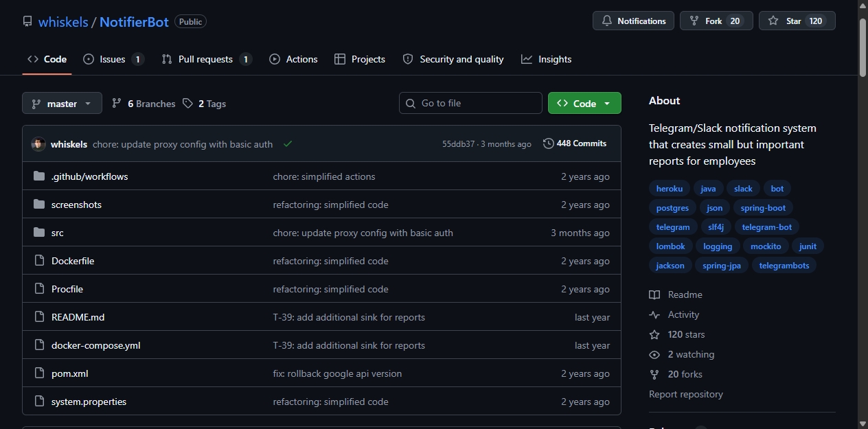Click the file icon beside Procfile

point(39,289)
